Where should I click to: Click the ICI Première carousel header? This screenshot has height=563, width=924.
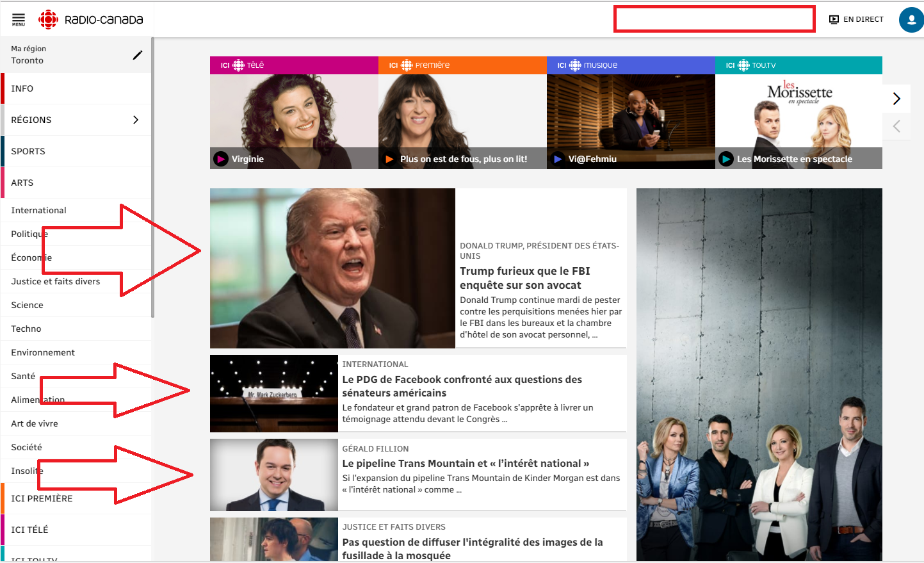[x=462, y=65]
